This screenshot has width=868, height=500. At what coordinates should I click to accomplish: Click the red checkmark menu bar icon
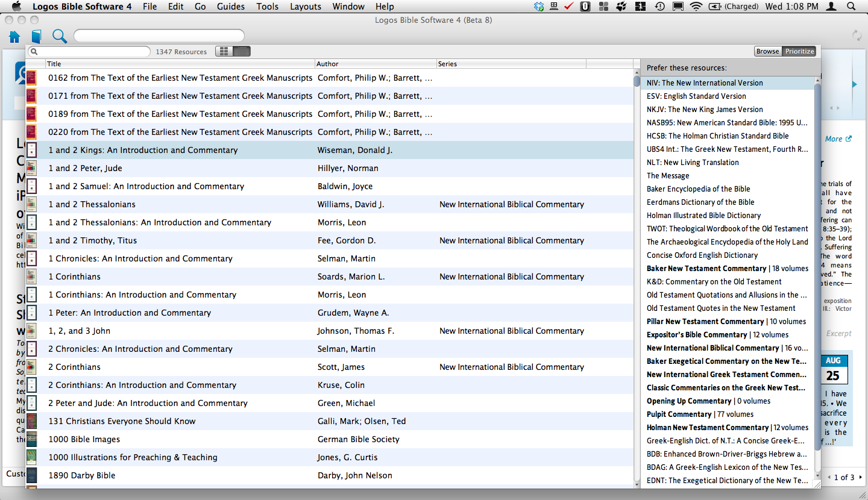point(568,7)
